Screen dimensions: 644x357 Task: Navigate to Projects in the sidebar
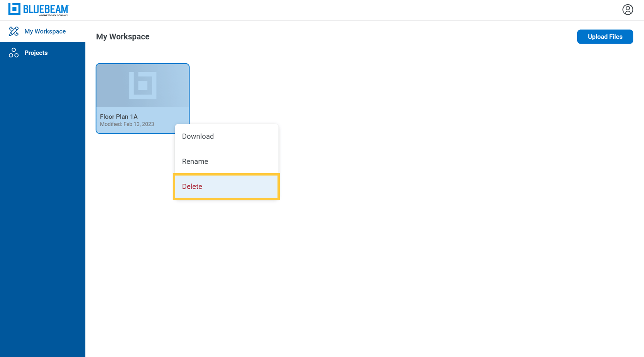point(36,52)
